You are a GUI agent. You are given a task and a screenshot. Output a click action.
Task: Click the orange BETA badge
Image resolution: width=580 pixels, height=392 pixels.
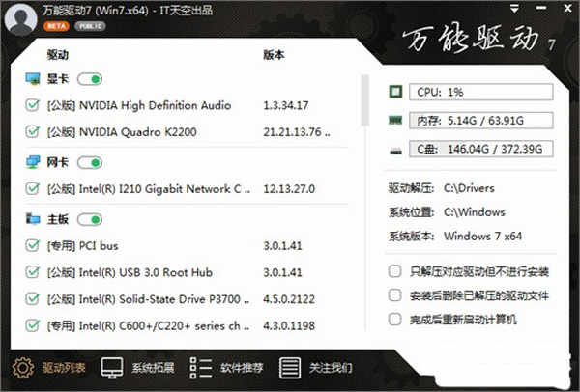(56, 26)
